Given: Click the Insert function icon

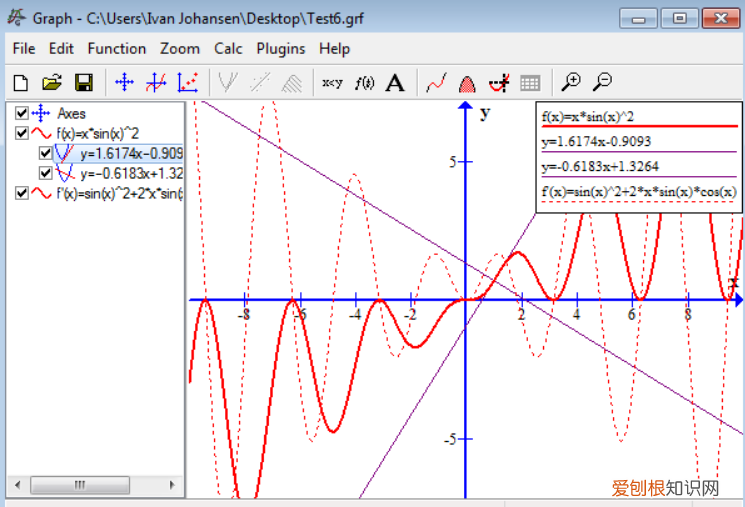Looking at the screenshot, I should click(156, 83).
